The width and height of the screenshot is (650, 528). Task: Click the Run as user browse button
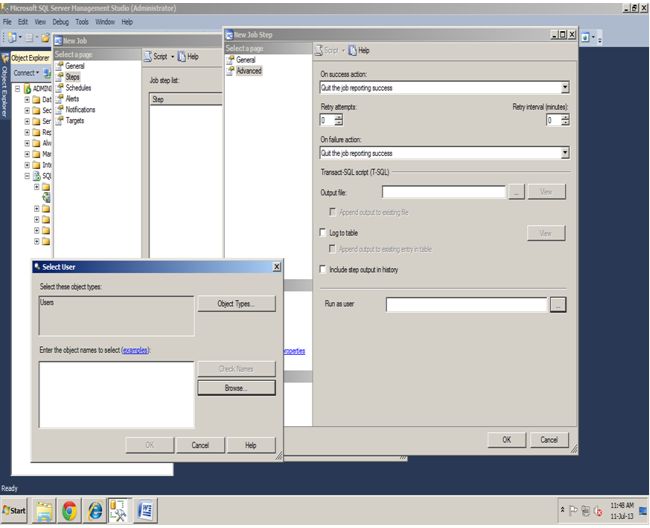coord(558,305)
